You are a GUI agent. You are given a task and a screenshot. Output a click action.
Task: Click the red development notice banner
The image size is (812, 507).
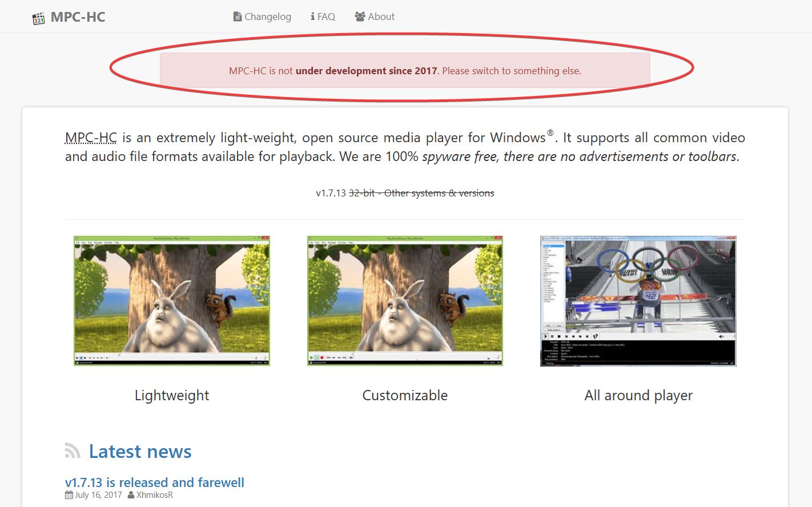click(x=405, y=71)
